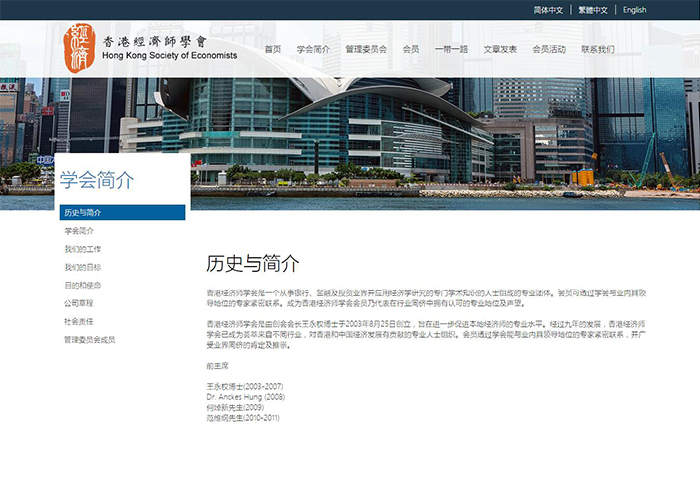The width and height of the screenshot is (700, 500).
Task: Open 管理委员会 in the top navigation
Action: point(366,49)
